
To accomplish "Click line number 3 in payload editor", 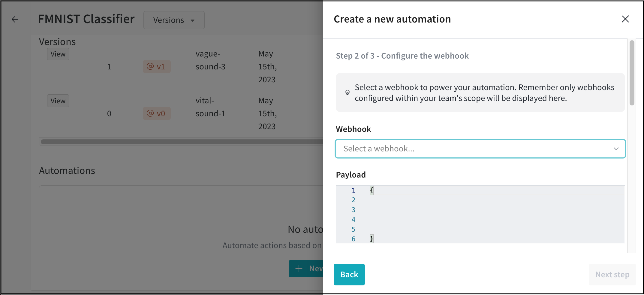I will point(353,210).
